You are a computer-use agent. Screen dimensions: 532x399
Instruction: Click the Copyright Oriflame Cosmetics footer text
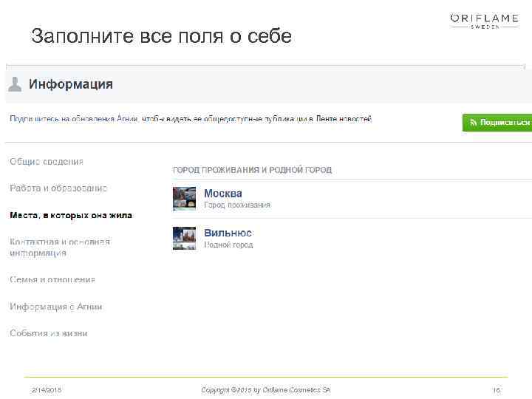[266, 390]
